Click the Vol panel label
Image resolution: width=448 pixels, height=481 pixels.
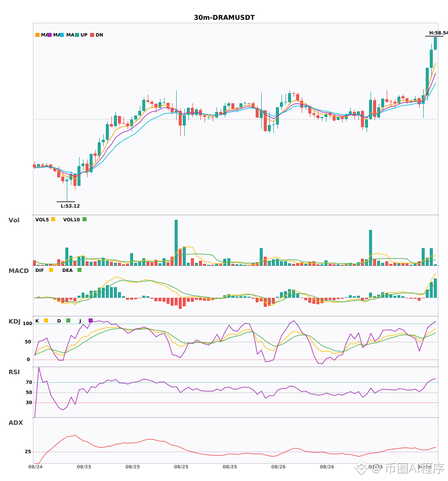(14, 220)
